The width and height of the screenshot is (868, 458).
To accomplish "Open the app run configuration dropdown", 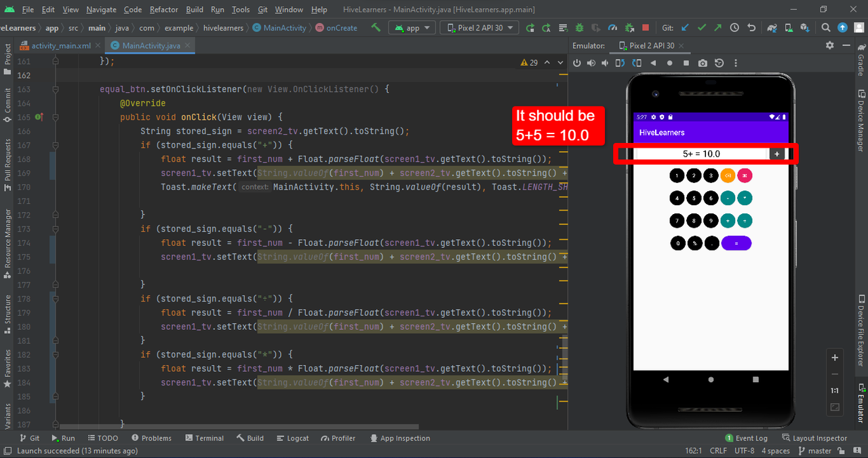I will pos(412,28).
